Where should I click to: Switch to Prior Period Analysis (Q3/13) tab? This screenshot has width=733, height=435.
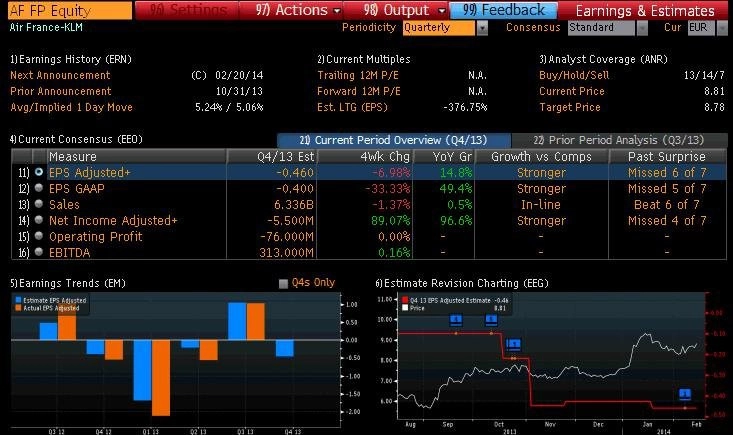[619, 140]
